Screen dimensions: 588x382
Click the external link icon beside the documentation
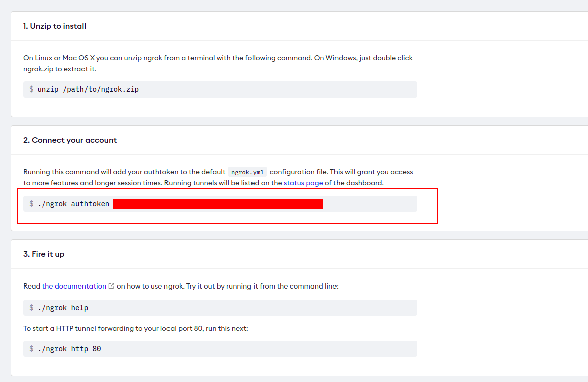[x=111, y=285]
